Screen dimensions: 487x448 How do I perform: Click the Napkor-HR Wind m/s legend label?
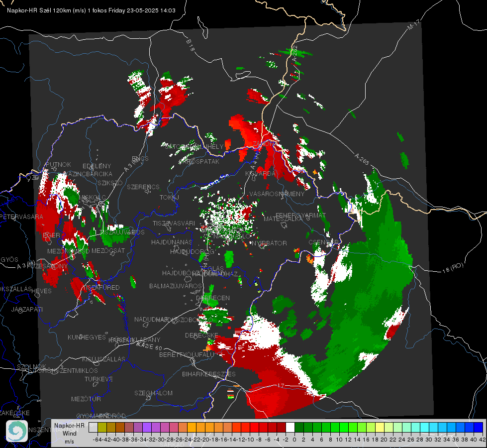(69, 433)
